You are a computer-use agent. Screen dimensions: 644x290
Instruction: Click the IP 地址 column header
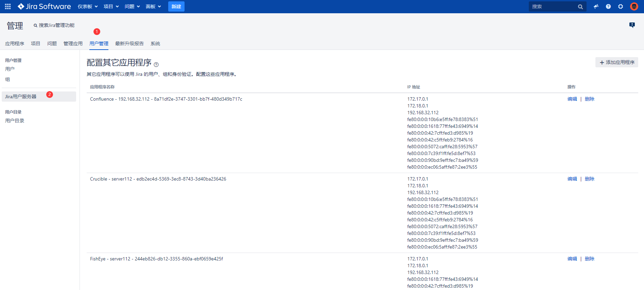414,87
